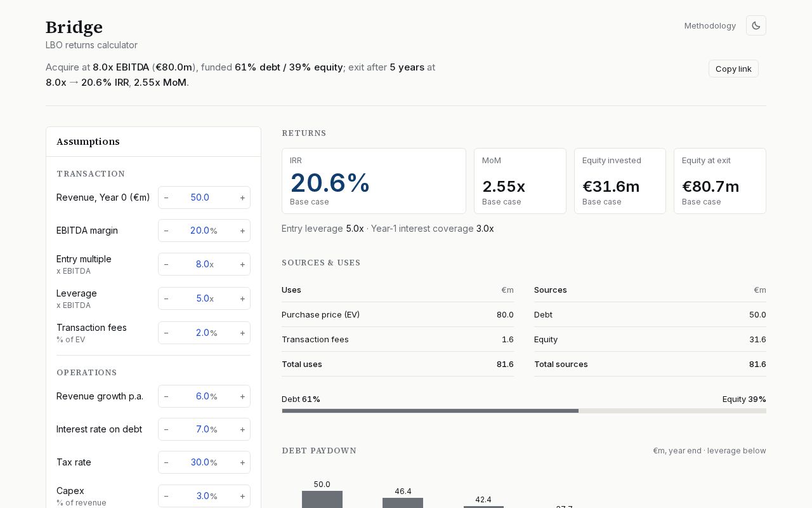Select the MoM 2.55x card
The height and width of the screenshot is (508, 812).
(x=520, y=181)
